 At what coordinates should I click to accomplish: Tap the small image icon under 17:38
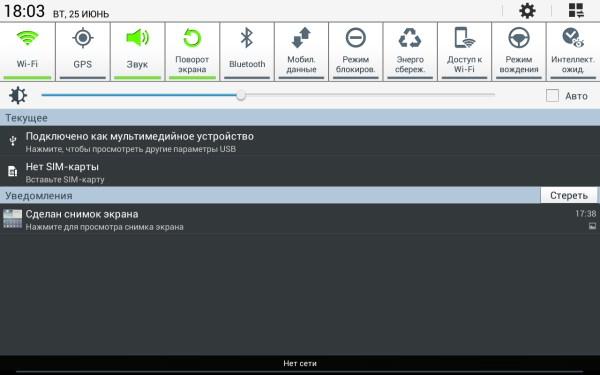[592, 226]
